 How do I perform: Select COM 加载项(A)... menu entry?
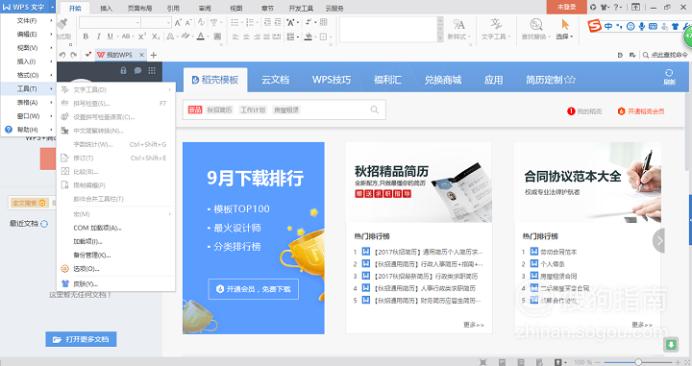[116, 228]
